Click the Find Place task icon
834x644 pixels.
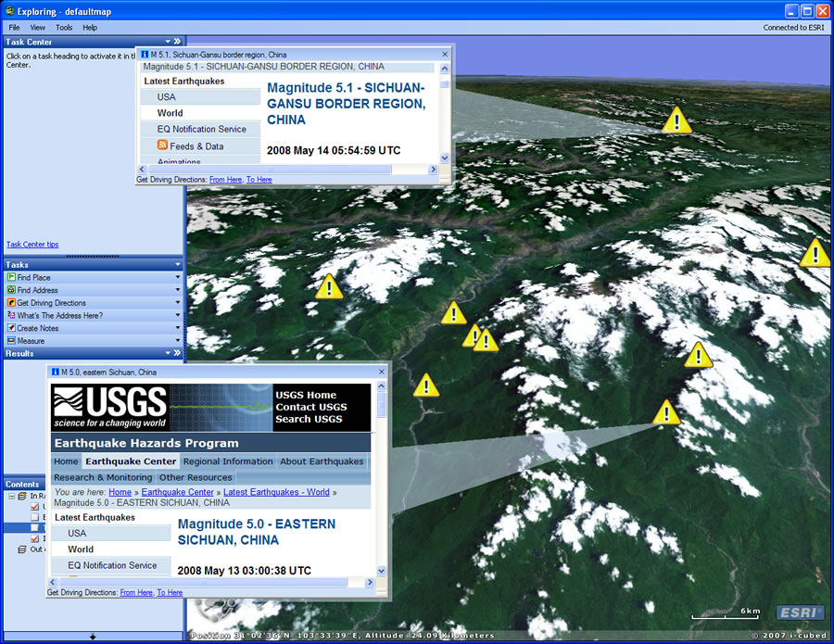pyautogui.click(x=11, y=277)
